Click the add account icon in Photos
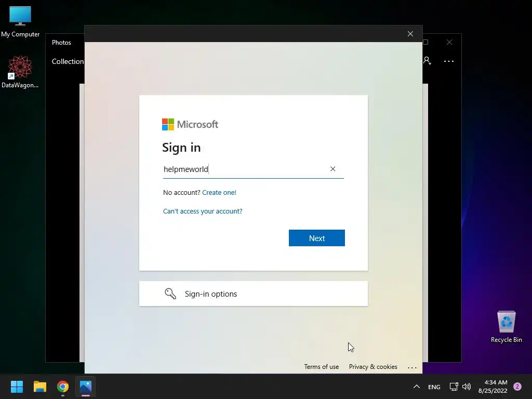The height and width of the screenshot is (399, 532). [x=427, y=61]
